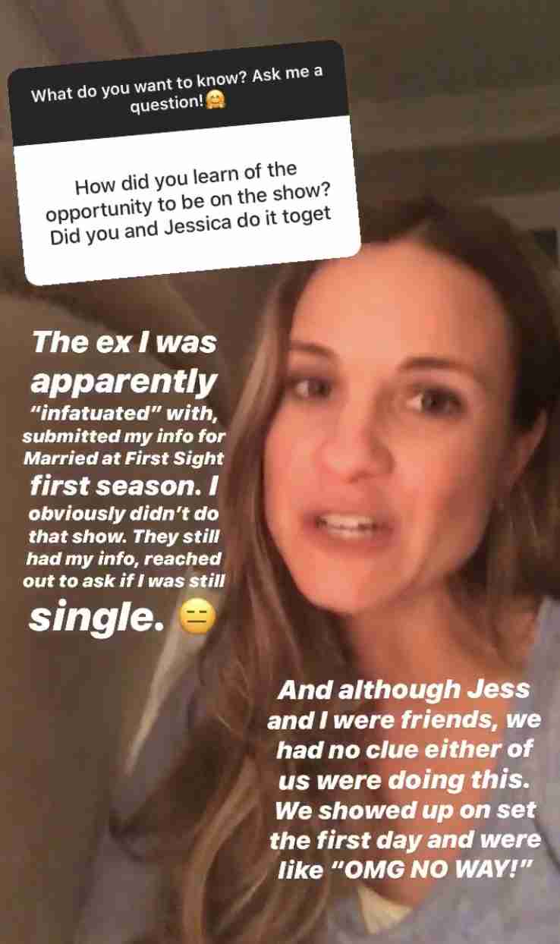Tap the large 'apparently' caption word
The height and width of the screenshot is (944, 560).
click(124, 382)
